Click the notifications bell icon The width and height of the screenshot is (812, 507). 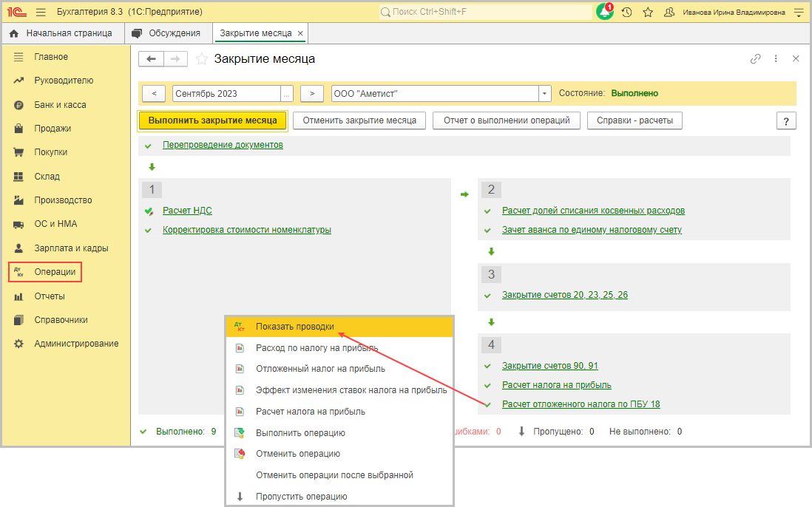(604, 13)
